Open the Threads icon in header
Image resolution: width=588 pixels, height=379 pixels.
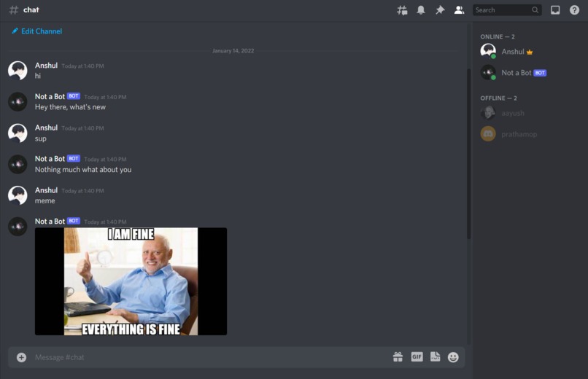(402, 10)
